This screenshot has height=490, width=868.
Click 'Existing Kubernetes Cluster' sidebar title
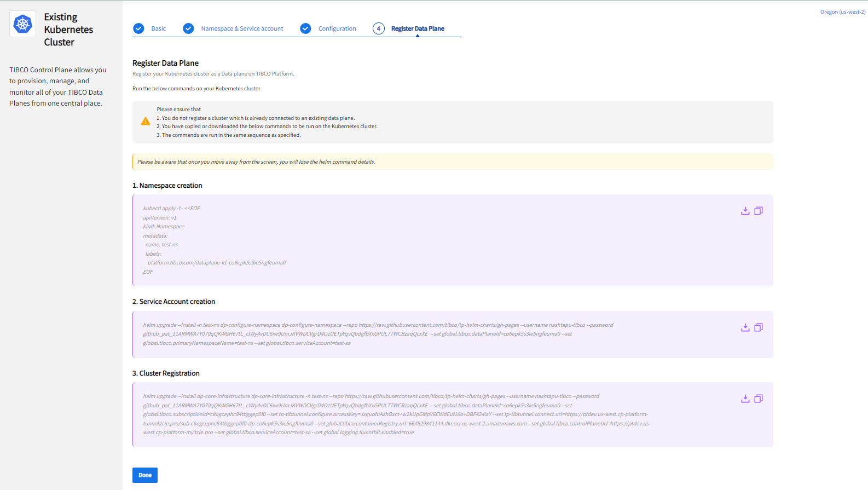(x=68, y=30)
